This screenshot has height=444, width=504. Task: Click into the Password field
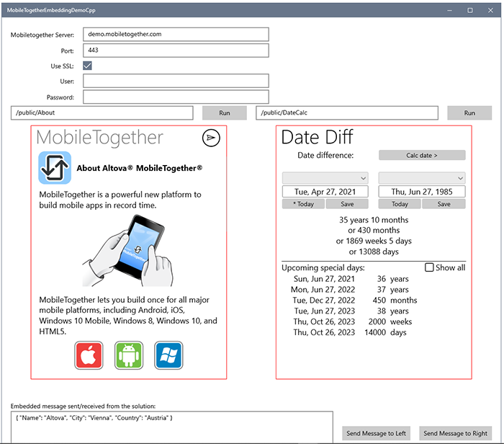pos(176,97)
